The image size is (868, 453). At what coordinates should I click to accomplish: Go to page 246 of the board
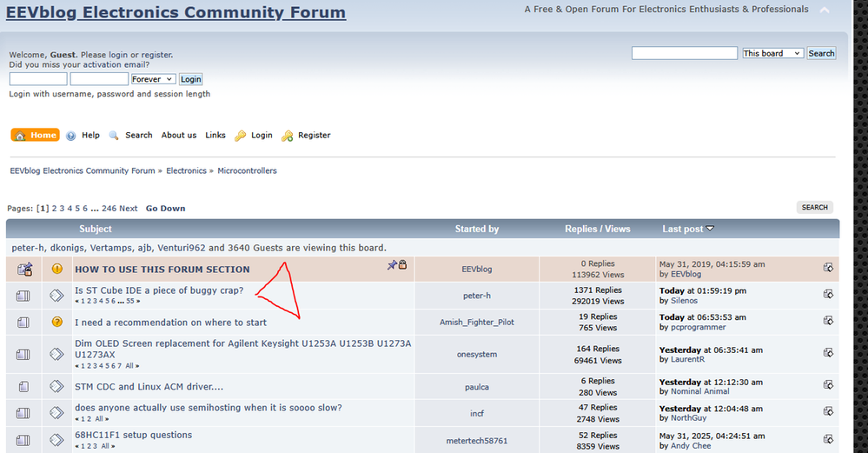(109, 208)
